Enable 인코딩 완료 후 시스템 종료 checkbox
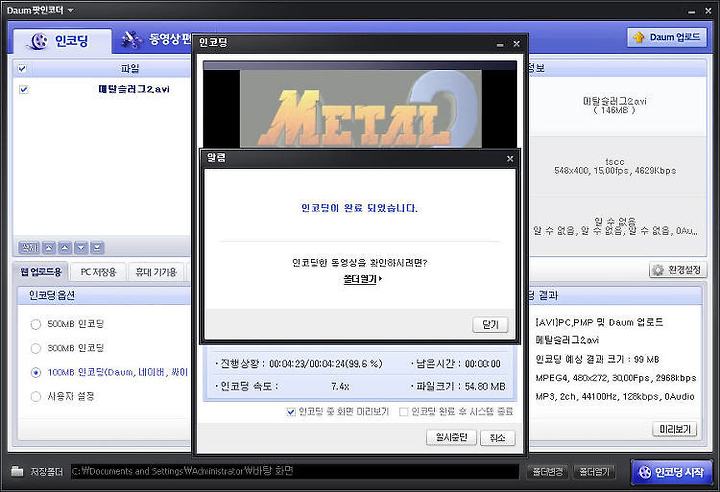Screen dimensions: 720x492 point(404,412)
